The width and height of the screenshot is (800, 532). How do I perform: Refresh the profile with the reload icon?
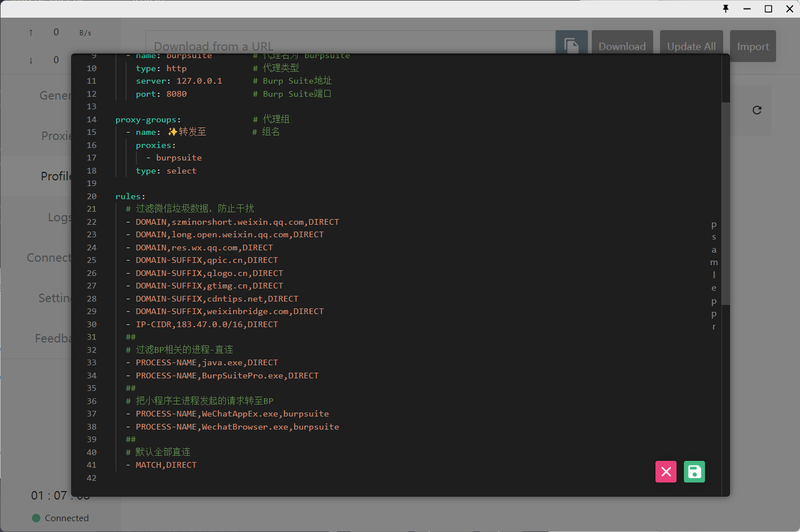(757, 110)
